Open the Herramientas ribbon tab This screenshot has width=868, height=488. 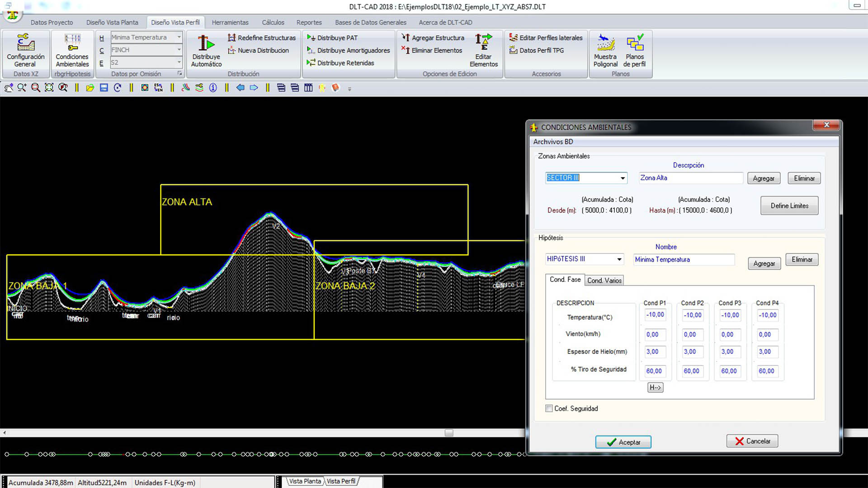coord(230,22)
